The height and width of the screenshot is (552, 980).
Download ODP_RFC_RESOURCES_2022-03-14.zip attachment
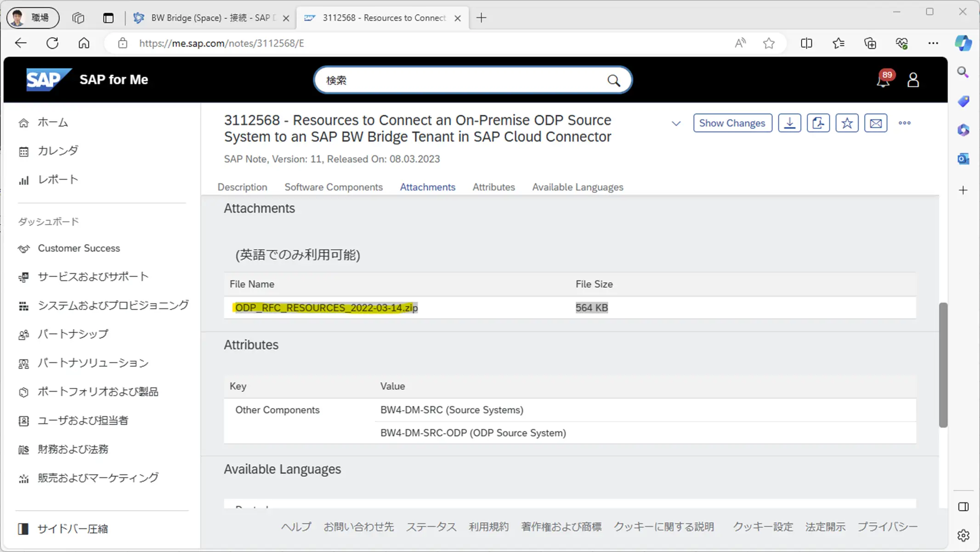tap(326, 307)
